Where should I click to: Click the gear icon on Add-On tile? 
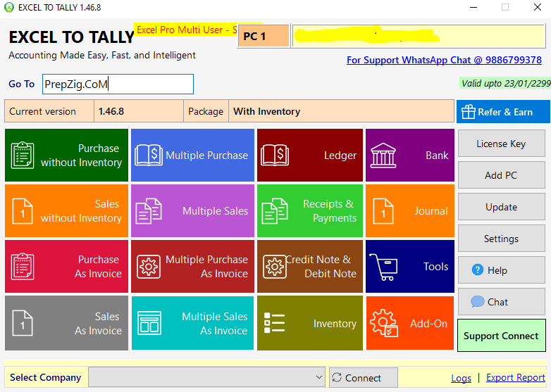[384, 323]
